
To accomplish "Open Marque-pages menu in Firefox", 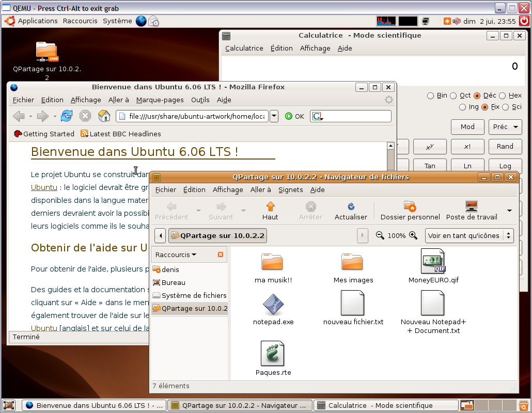I will 160,100.
